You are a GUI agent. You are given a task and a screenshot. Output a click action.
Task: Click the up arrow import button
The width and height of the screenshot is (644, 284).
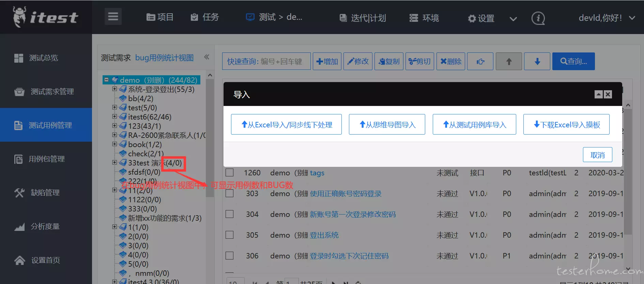509,61
